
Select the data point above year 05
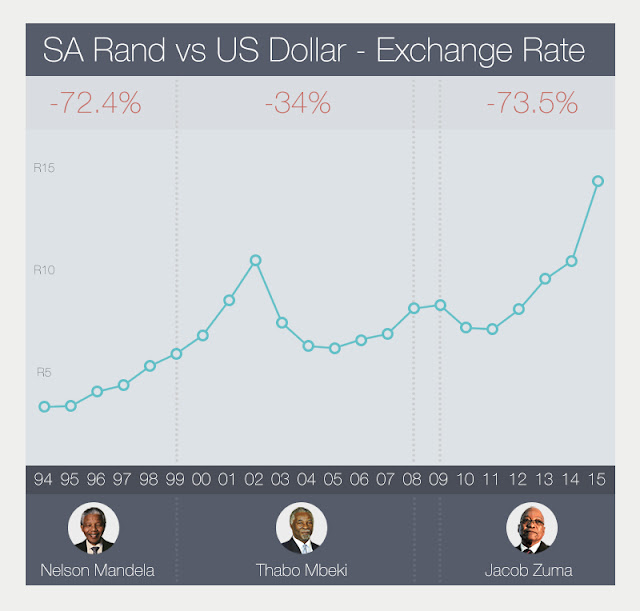click(335, 348)
